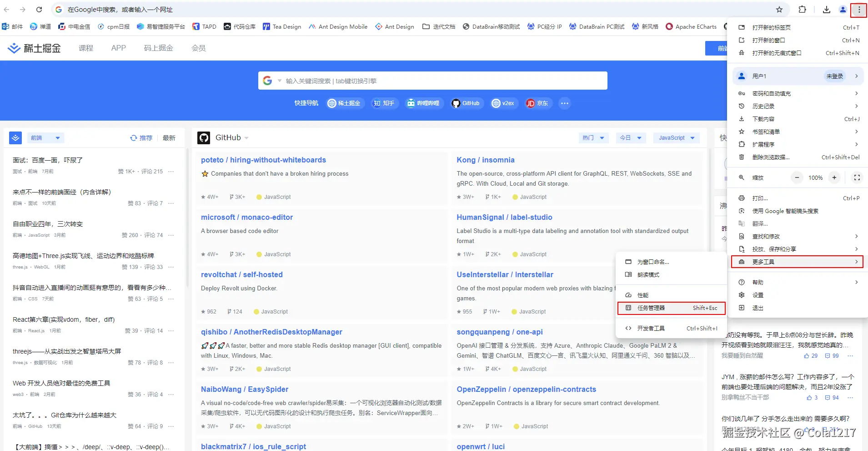Open the bilibili quick navigation shortcut
This screenshot has width=868, height=451.
tap(423, 103)
